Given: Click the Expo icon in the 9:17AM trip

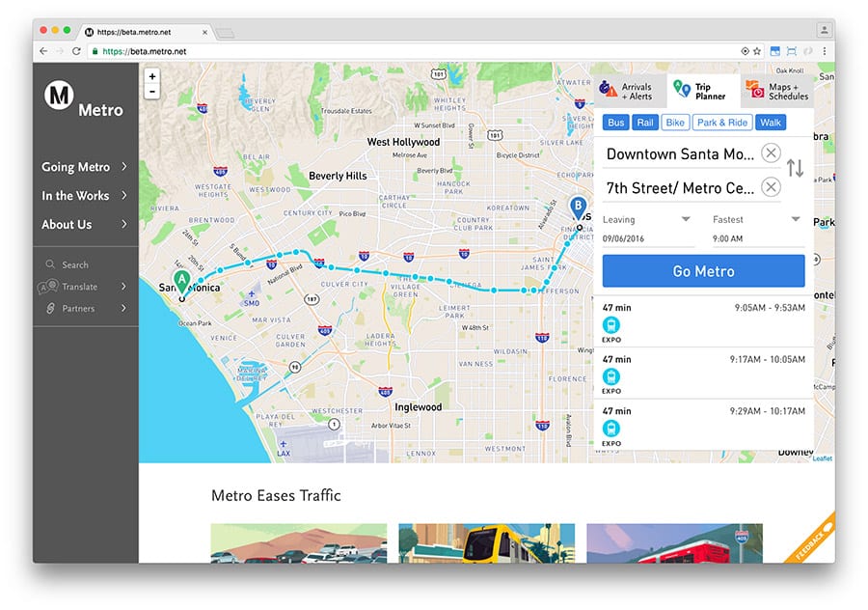Looking at the screenshot, I should pyautogui.click(x=611, y=376).
